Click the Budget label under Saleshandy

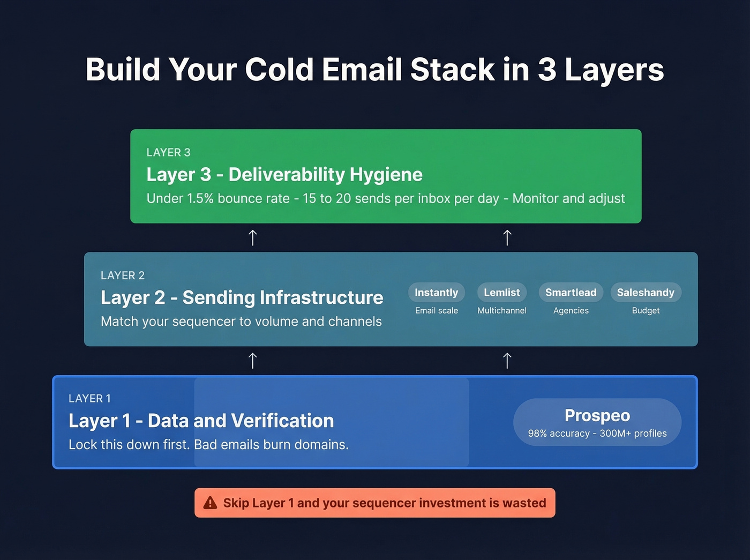point(646,310)
